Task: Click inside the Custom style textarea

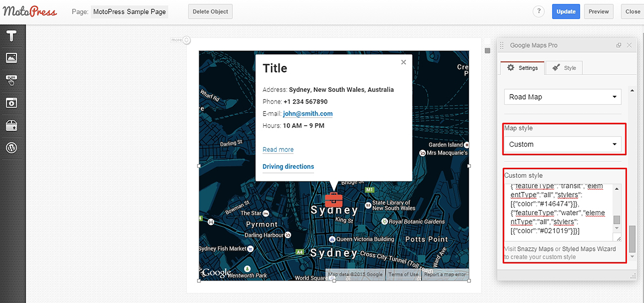Action: coord(559,213)
